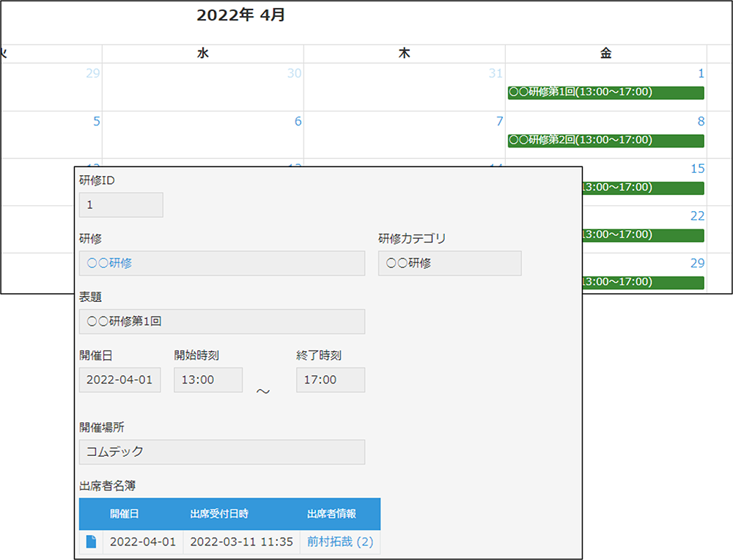
Task: Select the green event bar on April 22
Action: pos(643,235)
